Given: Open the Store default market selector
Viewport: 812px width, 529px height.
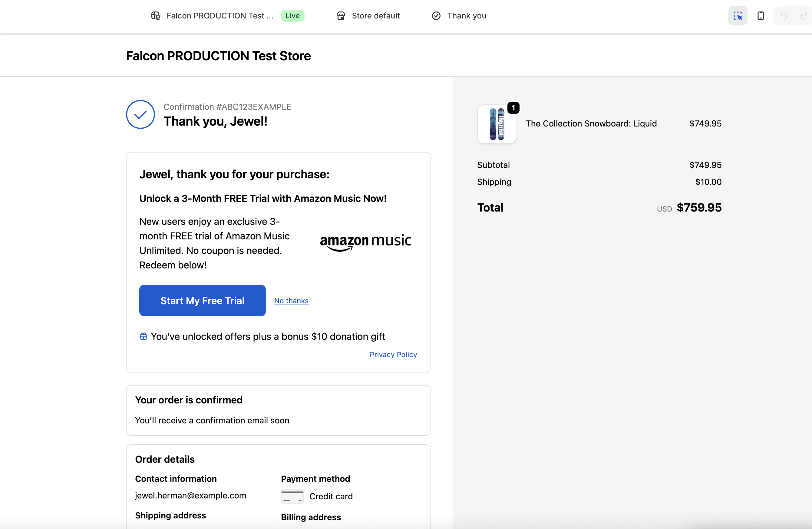Looking at the screenshot, I should (368, 16).
